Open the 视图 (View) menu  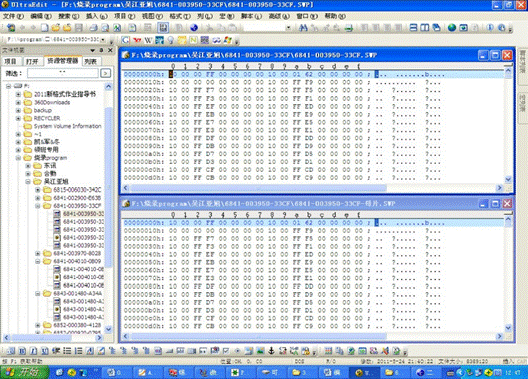click(x=152, y=16)
